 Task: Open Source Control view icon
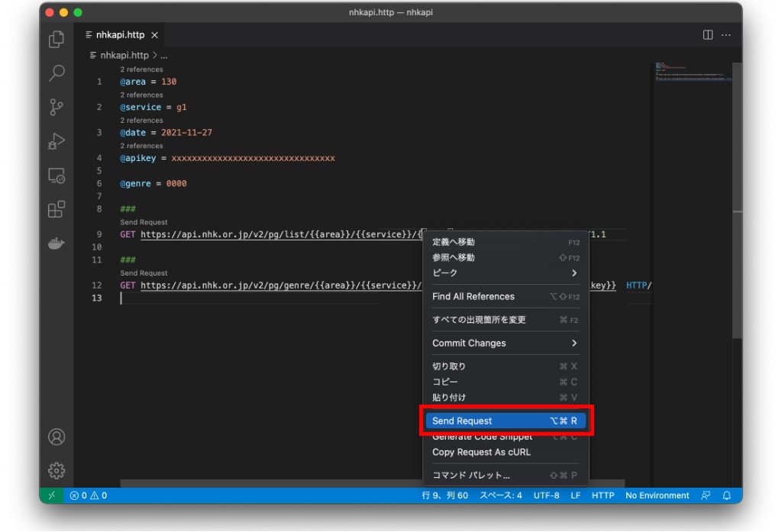57,107
